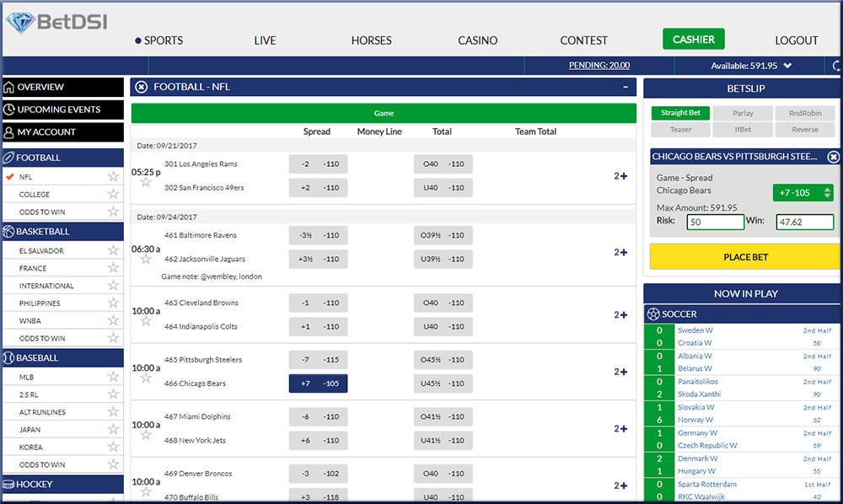843x504 pixels.
Task: View PENDING: 20.00 bets
Action: pos(599,66)
